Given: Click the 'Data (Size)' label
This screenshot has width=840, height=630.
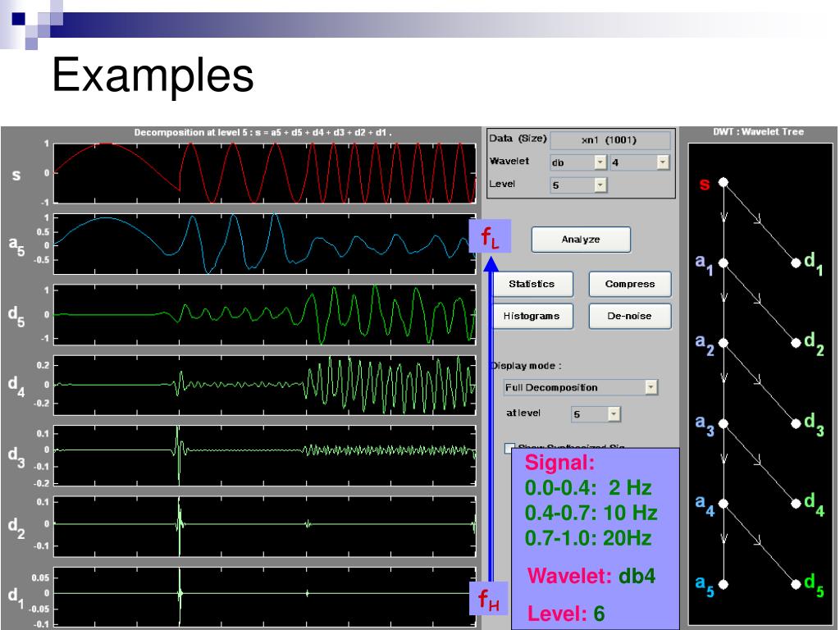Looking at the screenshot, I should 518,138.
